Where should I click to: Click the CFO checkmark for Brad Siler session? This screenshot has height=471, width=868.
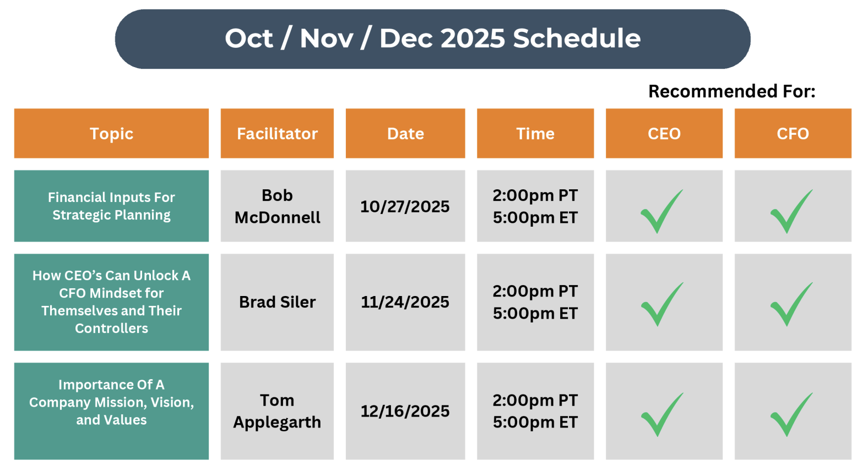pyautogui.click(x=791, y=304)
